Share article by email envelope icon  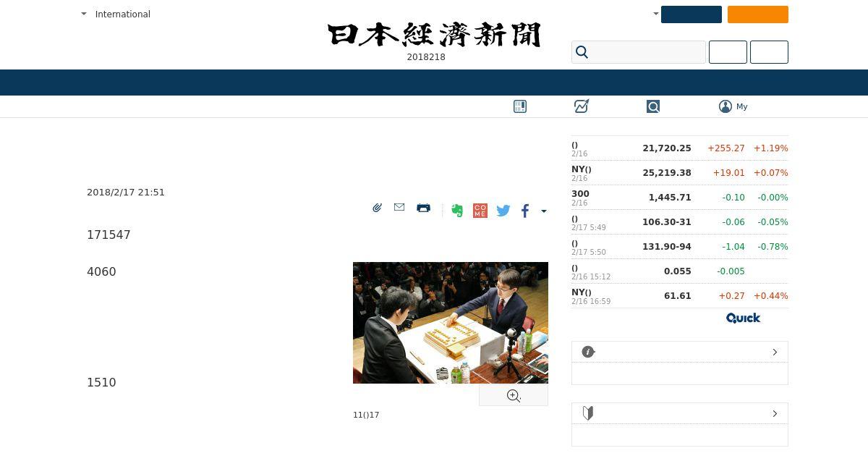point(399,207)
